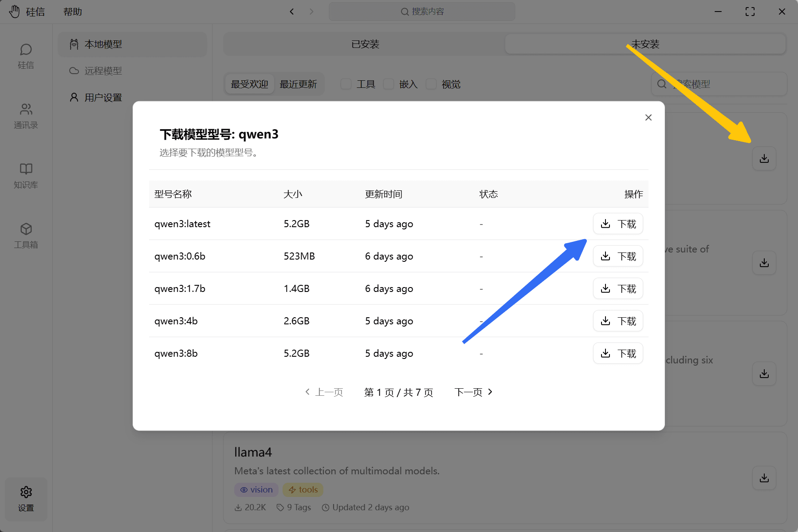The height and width of the screenshot is (532, 798).
Task: Go back with the left navigation arrow
Action: [292, 12]
